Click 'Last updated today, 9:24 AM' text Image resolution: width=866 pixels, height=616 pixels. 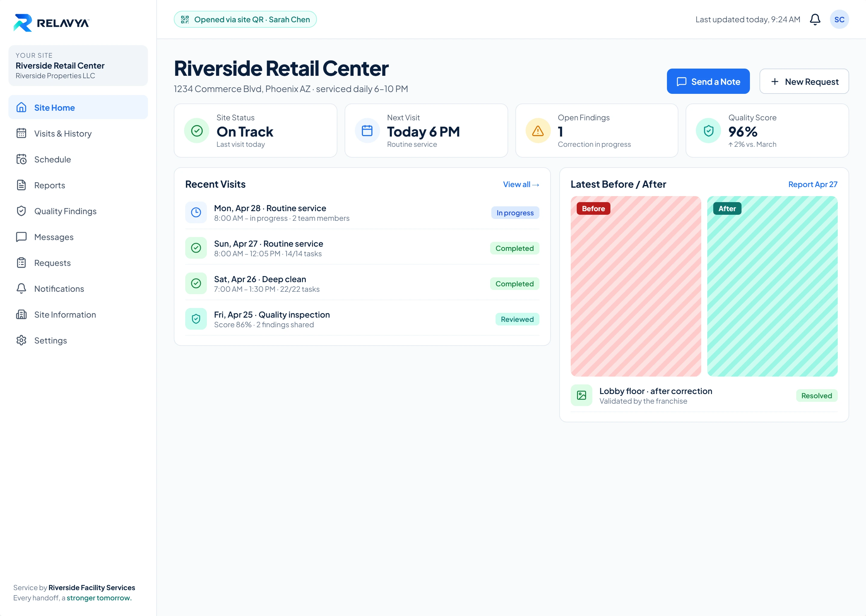748,19
